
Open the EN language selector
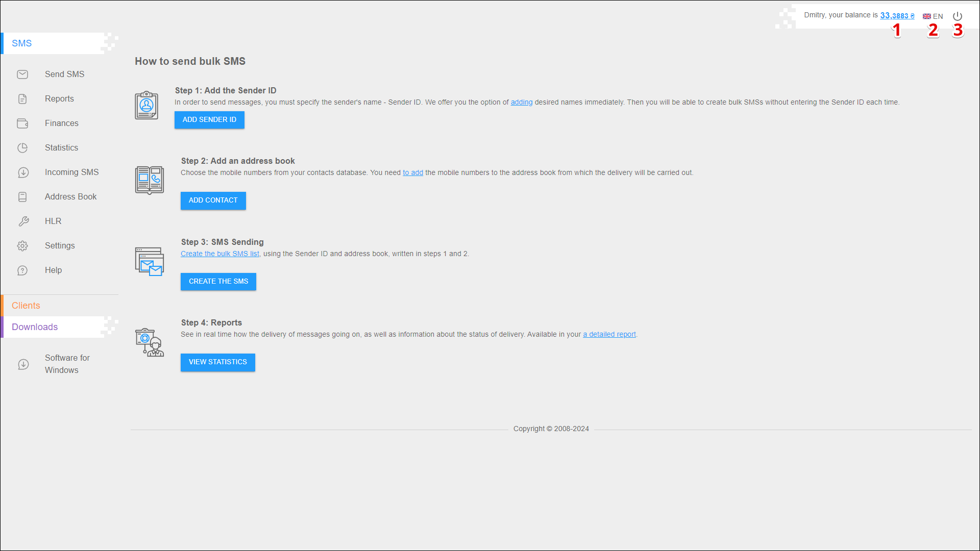tap(933, 16)
